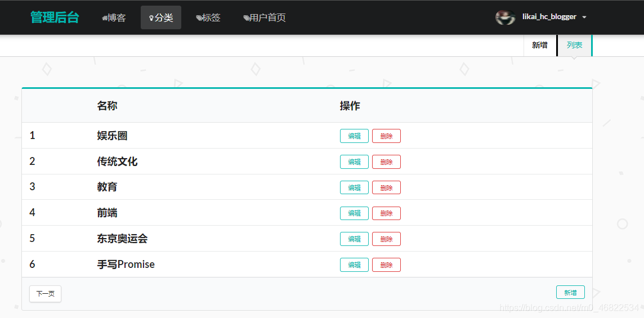This screenshot has height=318, width=644.
Task: Click row number 6 in the 手写Promise row
Action: click(32, 264)
